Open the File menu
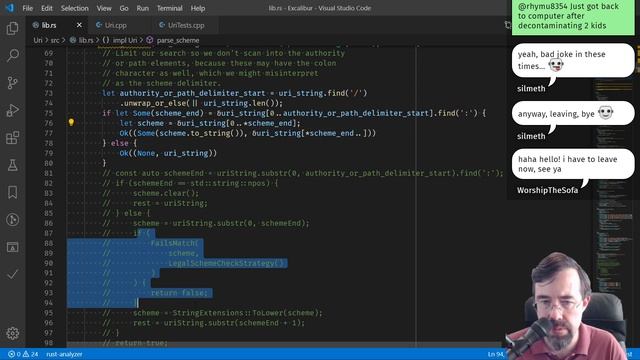Screen dimensions: 640x360 click(x=27, y=8)
